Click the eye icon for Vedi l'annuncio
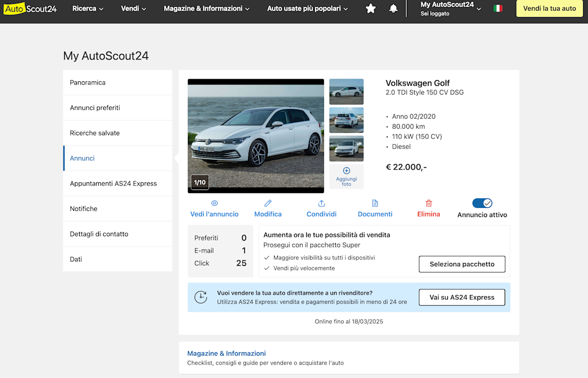This screenshot has height=378, width=588. pos(214,203)
